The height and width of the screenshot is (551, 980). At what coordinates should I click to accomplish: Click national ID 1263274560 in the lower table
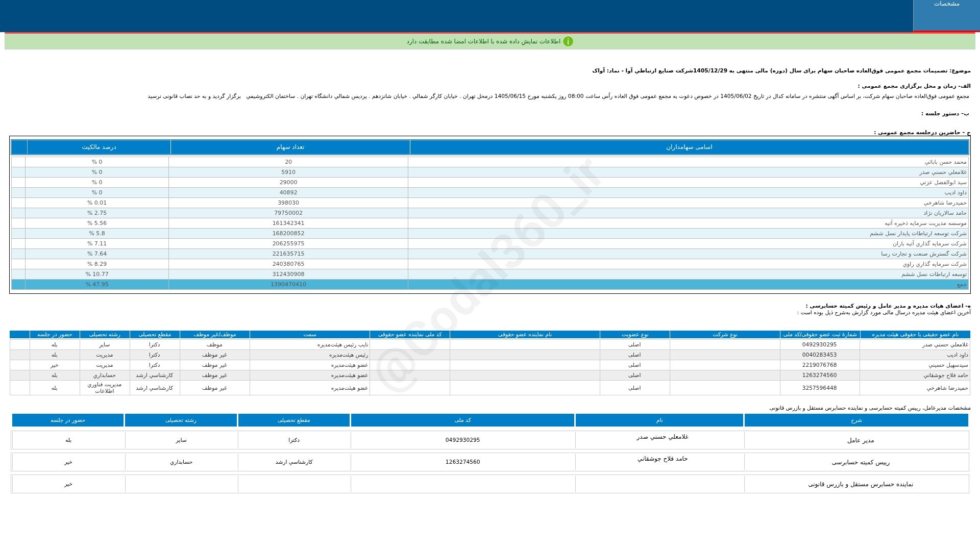click(462, 462)
